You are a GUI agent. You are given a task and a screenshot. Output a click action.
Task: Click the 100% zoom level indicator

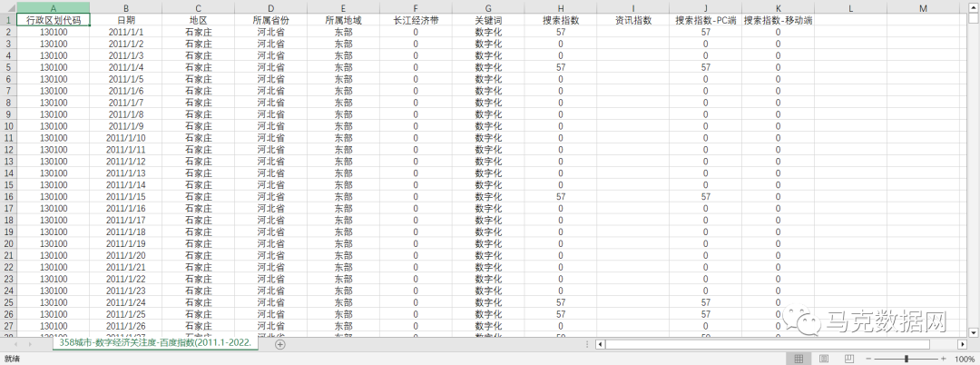(x=966, y=359)
